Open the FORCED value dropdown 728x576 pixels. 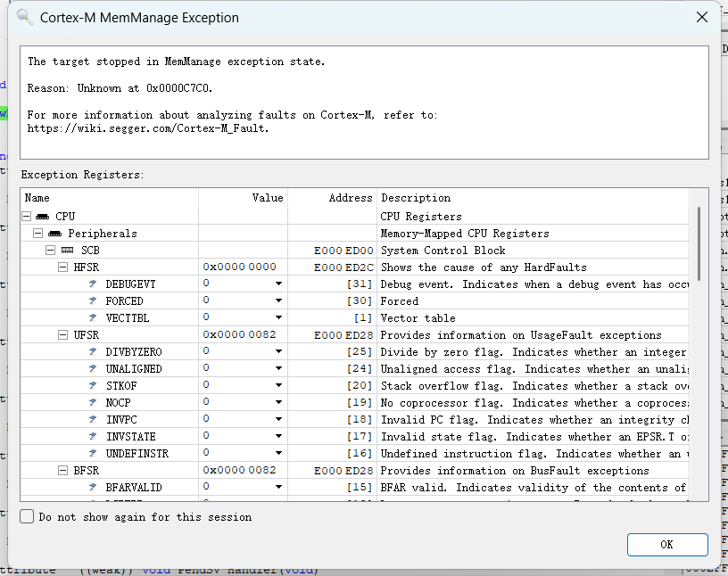[278, 301]
